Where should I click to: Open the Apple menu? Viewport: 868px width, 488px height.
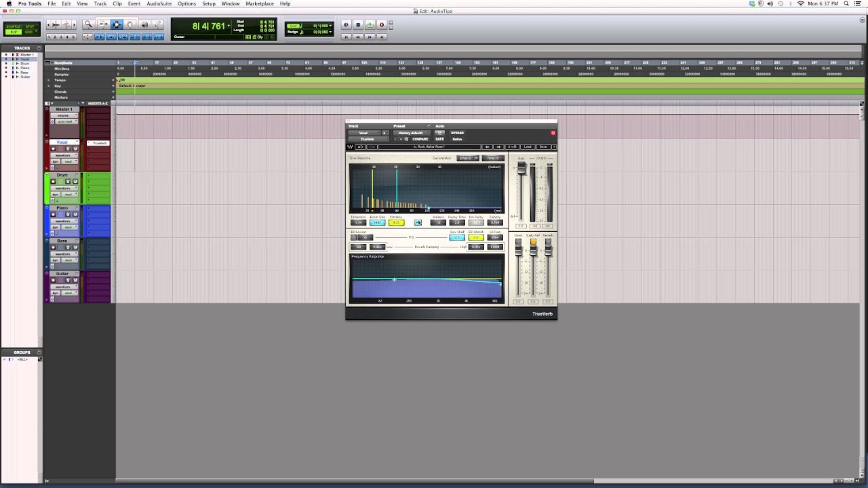tap(8, 3)
